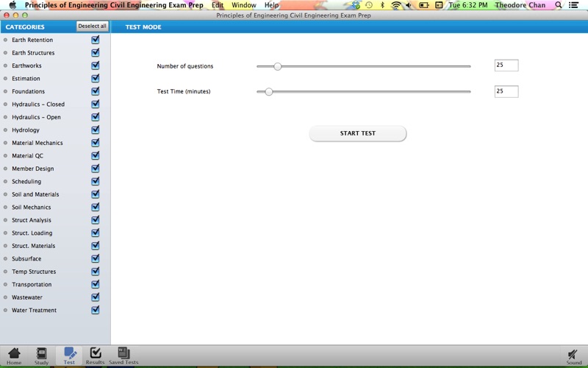Screen dimensions: 588x368
Task: Click the Bluetooth menu bar icon
Action: (382, 5)
